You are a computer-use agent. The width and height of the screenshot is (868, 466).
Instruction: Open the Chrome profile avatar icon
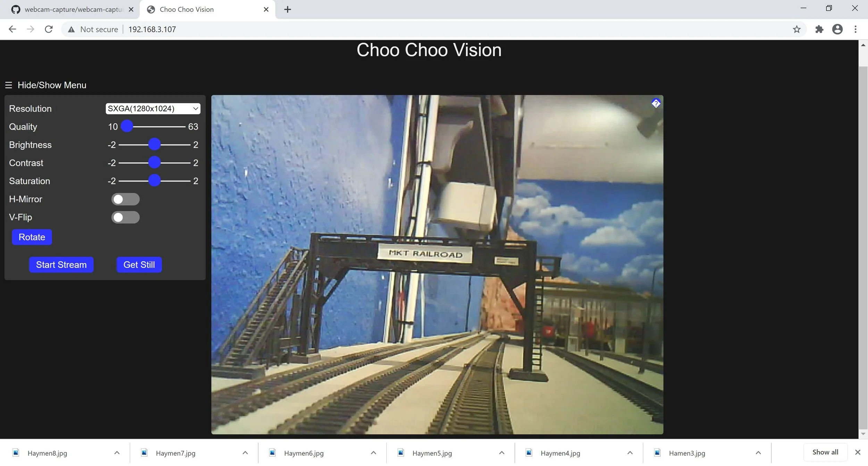pyautogui.click(x=837, y=29)
